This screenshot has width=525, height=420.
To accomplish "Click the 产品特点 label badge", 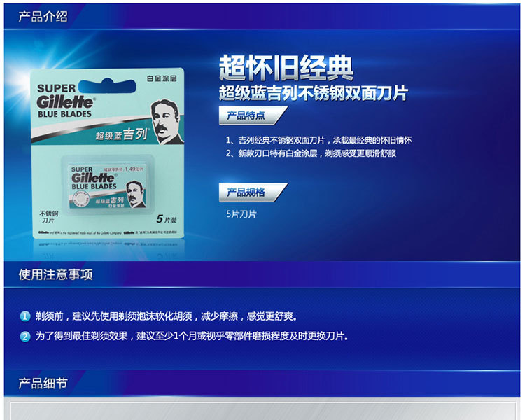I will tap(253, 115).
